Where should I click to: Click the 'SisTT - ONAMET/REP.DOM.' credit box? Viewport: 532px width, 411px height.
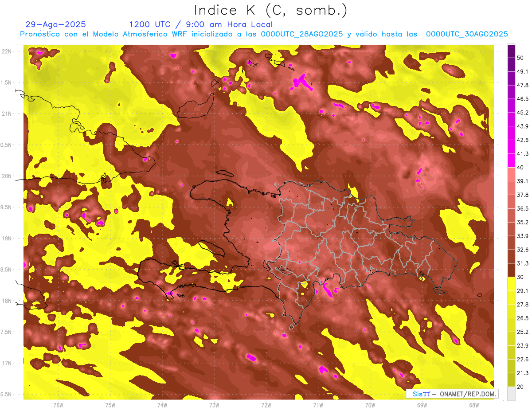pyautogui.click(x=452, y=394)
